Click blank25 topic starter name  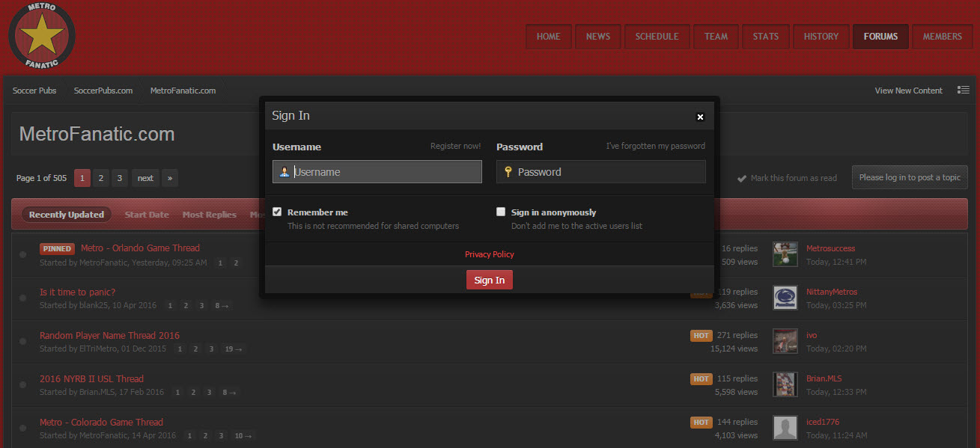click(94, 305)
